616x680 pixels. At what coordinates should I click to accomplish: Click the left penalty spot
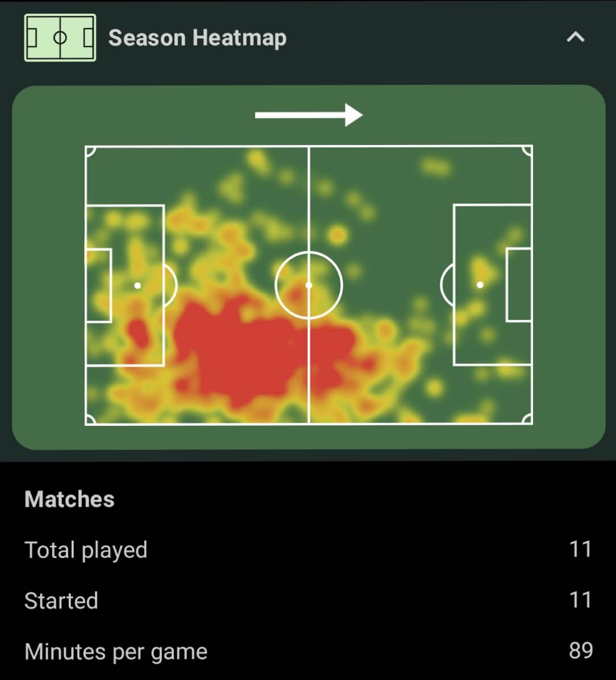click(138, 285)
